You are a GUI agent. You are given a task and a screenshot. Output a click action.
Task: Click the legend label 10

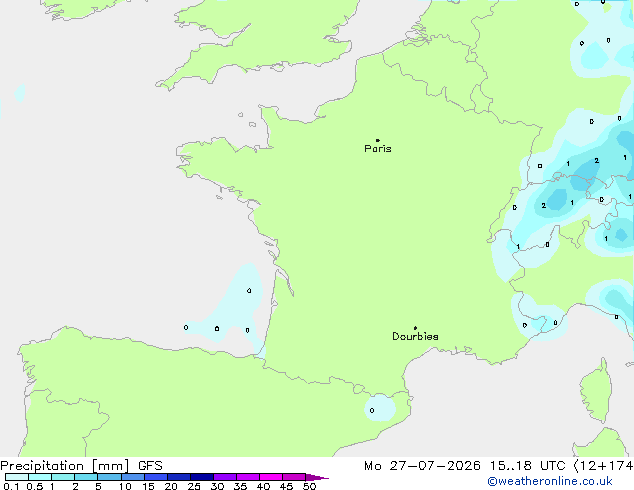coord(125,486)
